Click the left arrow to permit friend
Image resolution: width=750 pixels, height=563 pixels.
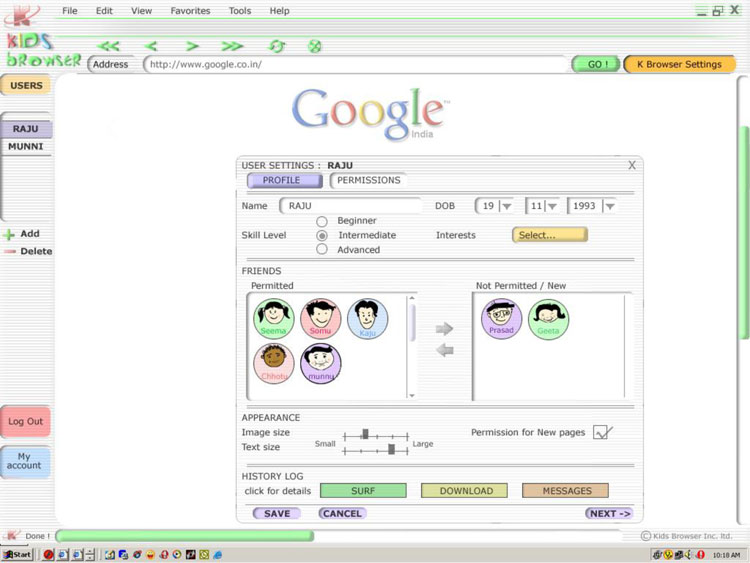pyautogui.click(x=445, y=349)
